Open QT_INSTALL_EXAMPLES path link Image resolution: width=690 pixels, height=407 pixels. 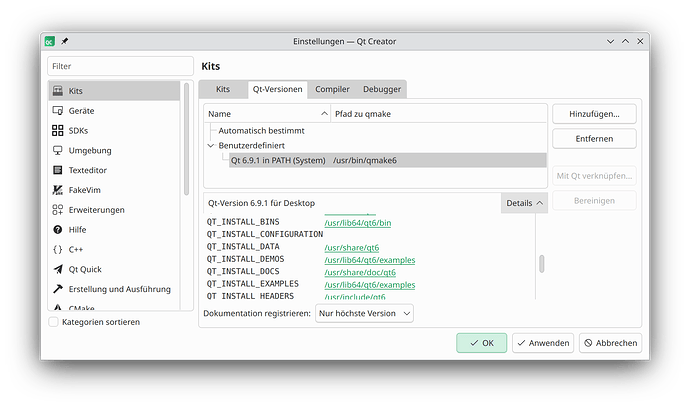tap(370, 285)
